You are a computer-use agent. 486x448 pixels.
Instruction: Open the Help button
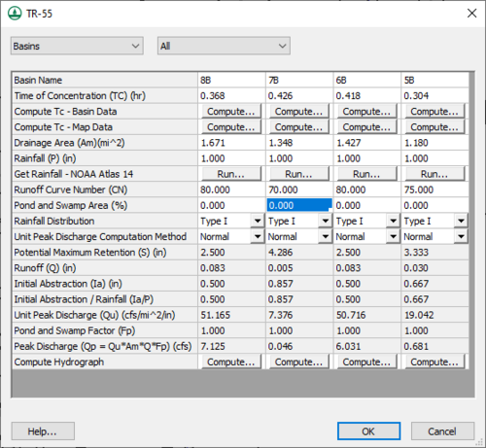coord(43,431)
